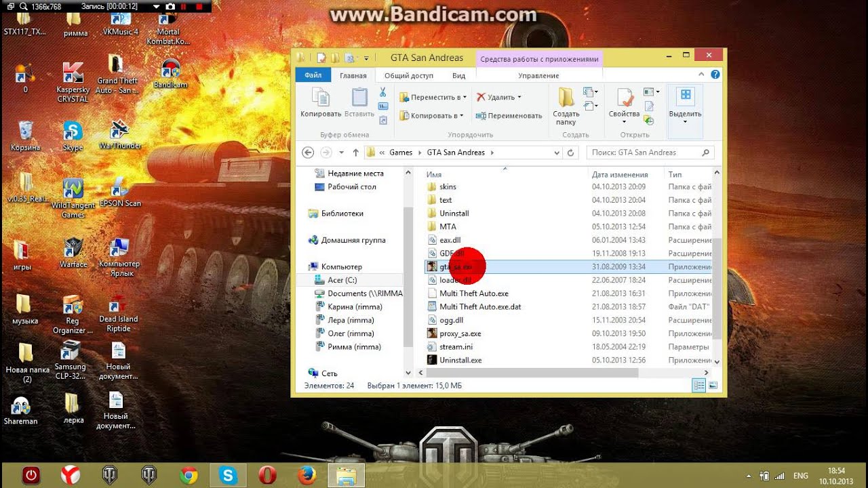Click the New folder icon in title bar
This screenshot has width=868, height=488.
(x=335, y=58)
